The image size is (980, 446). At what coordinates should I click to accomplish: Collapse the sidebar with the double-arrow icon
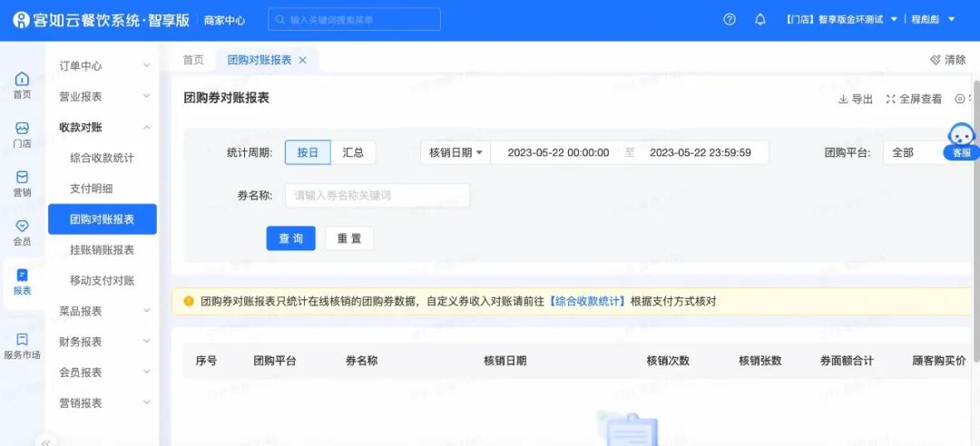point(45,442)
